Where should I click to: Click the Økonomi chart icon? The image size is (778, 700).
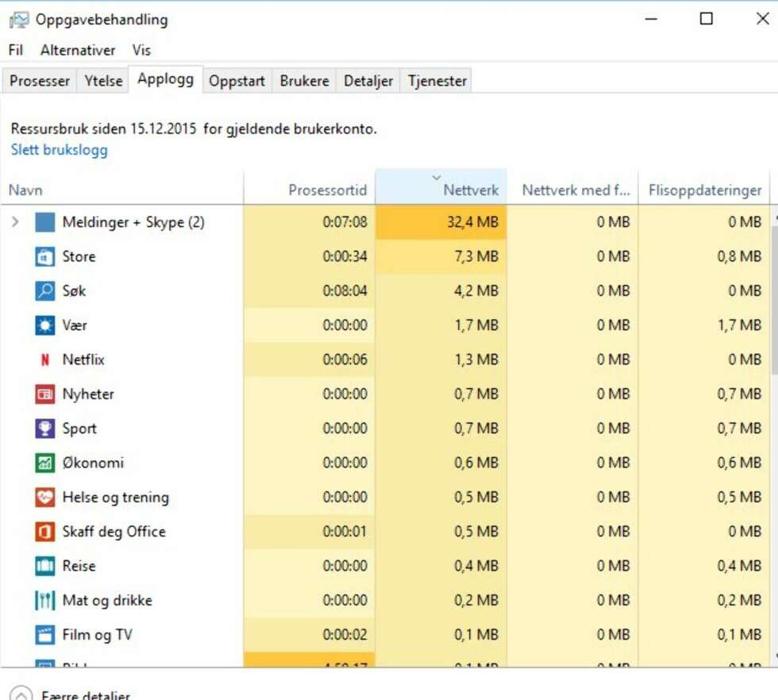pos(44,463)
